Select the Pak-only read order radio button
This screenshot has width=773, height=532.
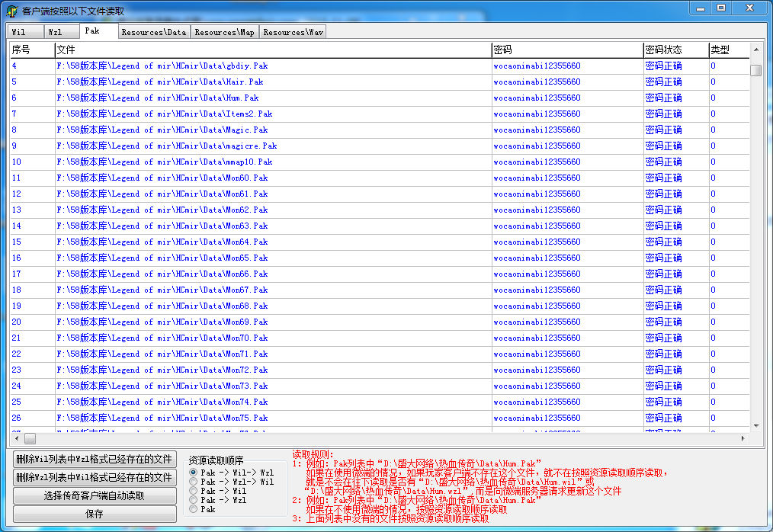point(194,509)
